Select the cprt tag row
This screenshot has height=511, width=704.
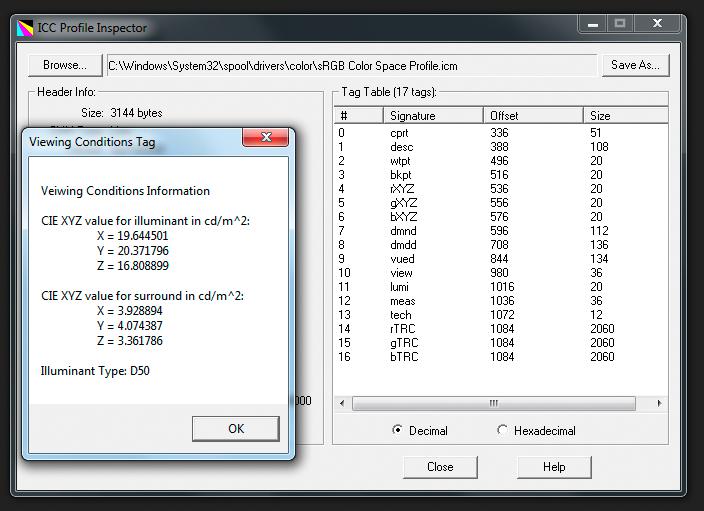point(501,133)
